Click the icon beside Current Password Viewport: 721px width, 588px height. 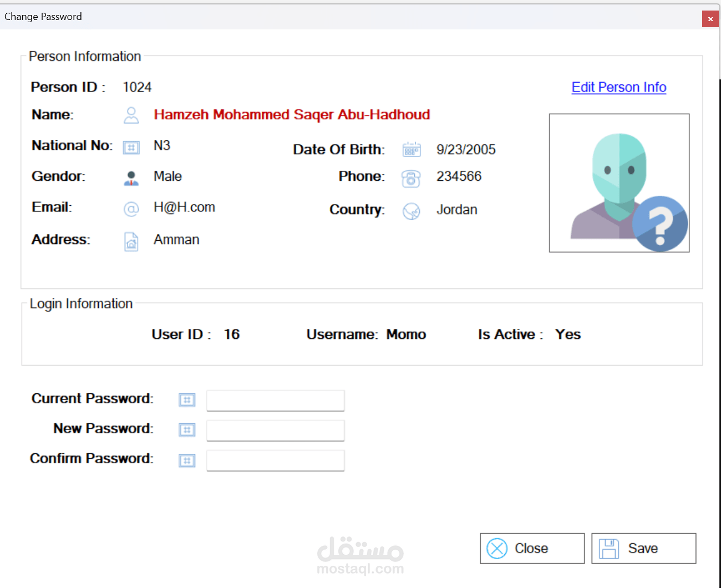tap(187, 400)
